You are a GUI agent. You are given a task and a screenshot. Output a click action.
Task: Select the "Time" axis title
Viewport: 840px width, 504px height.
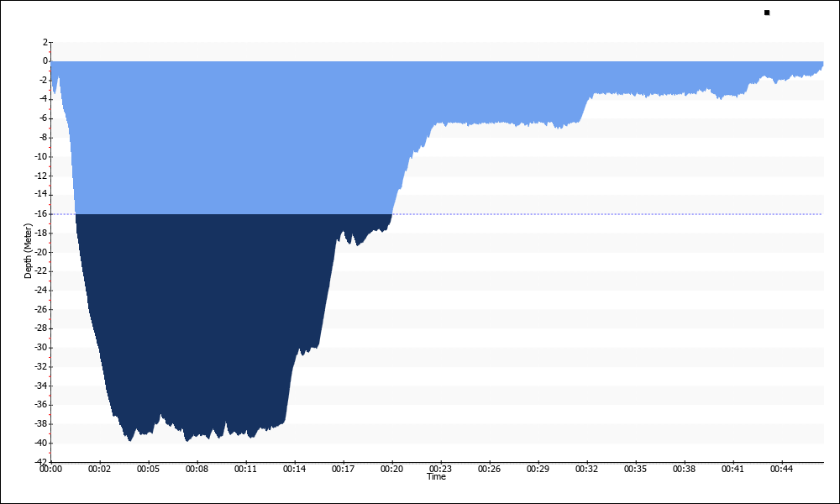436,476
